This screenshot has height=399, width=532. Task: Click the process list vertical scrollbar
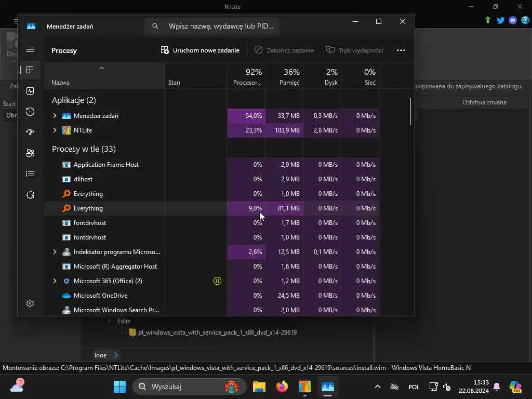click(x=410, y=111)
